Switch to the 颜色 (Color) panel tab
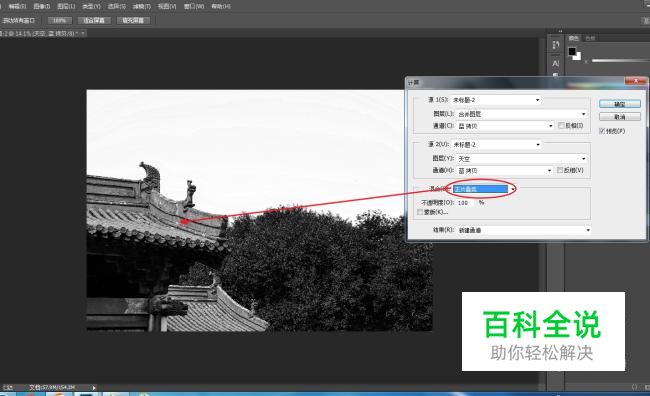Viewport: 650px width, 396px height. tap(573, 38)
